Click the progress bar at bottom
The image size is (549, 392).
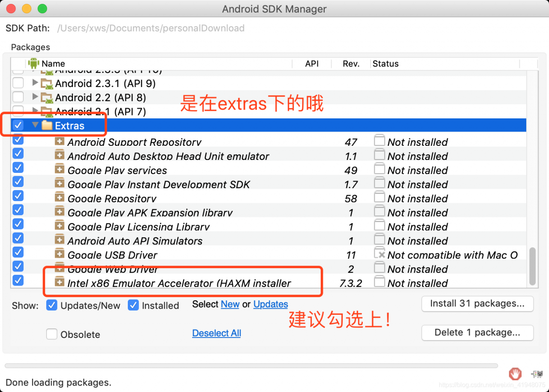tap(251, 366)
